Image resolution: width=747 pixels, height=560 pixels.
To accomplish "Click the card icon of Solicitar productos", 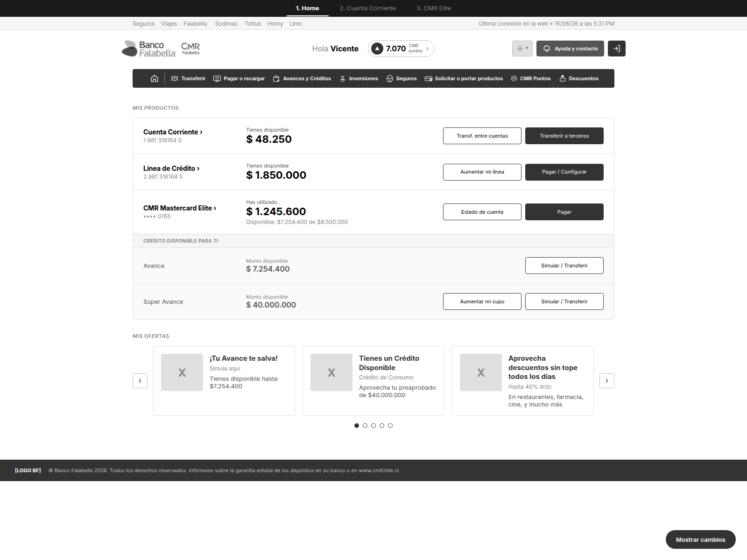I will tap(429, 78).
